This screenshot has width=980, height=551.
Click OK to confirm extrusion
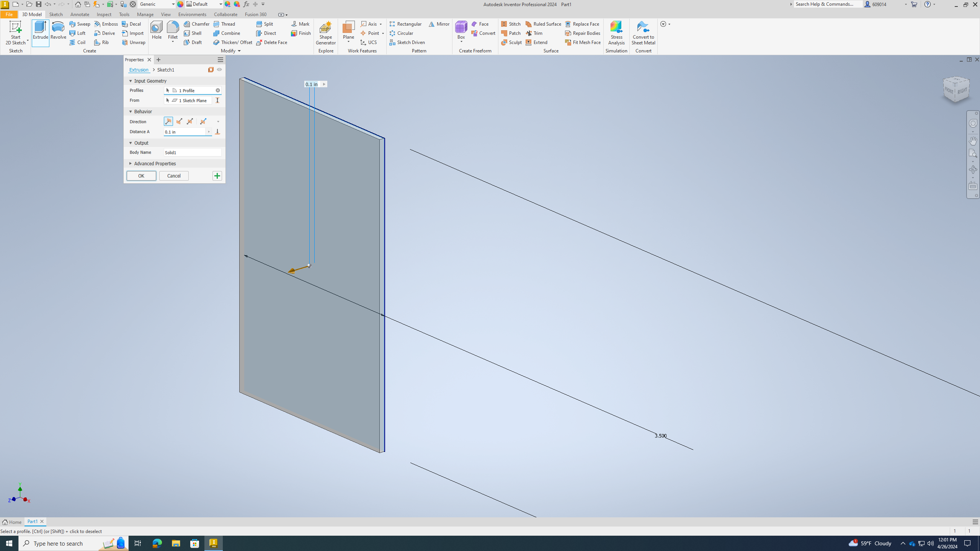140,176
